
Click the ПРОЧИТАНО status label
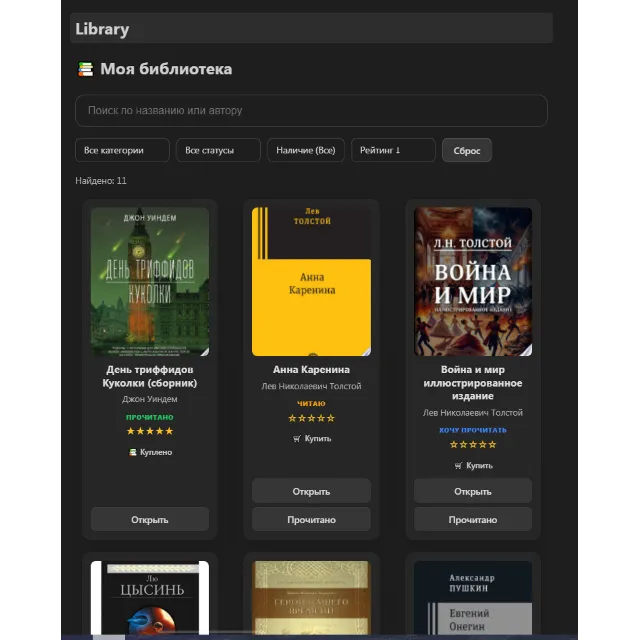tap(150, 417)
